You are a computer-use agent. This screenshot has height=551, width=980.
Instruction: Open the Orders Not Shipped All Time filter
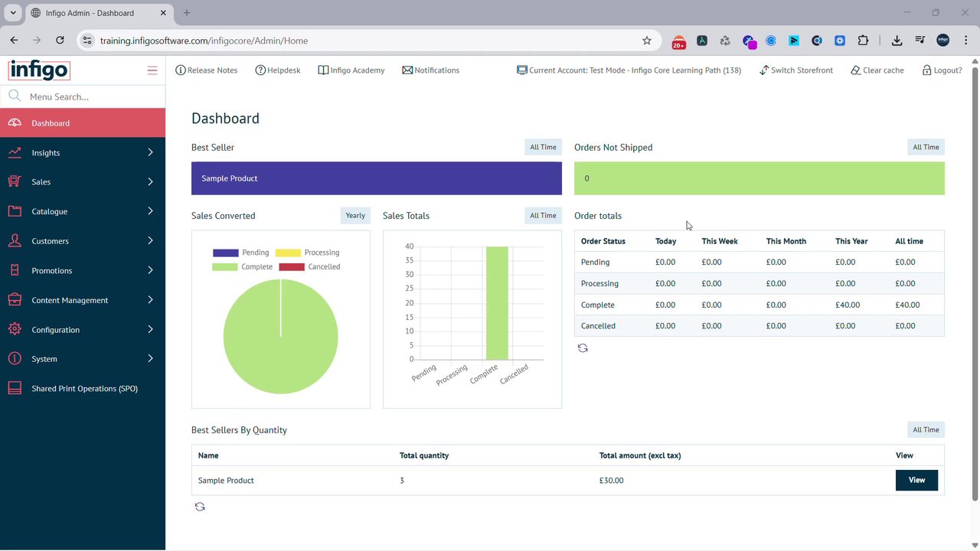tap(926, 147)
